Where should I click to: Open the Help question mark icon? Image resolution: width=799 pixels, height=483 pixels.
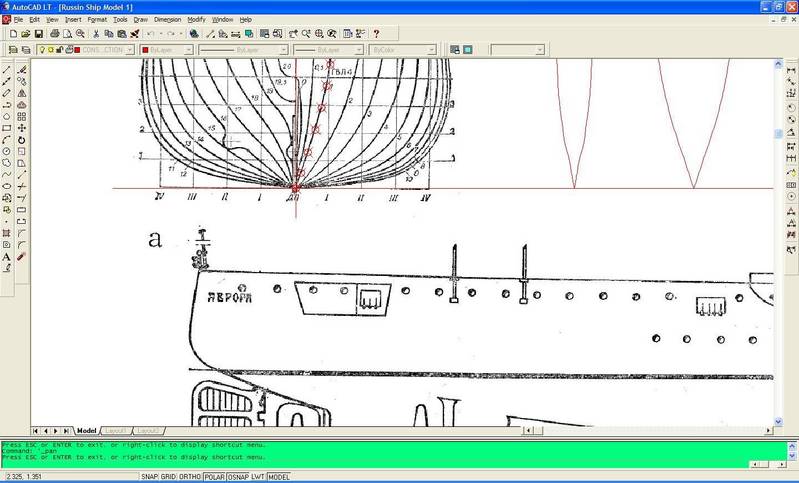coord(376,33)
